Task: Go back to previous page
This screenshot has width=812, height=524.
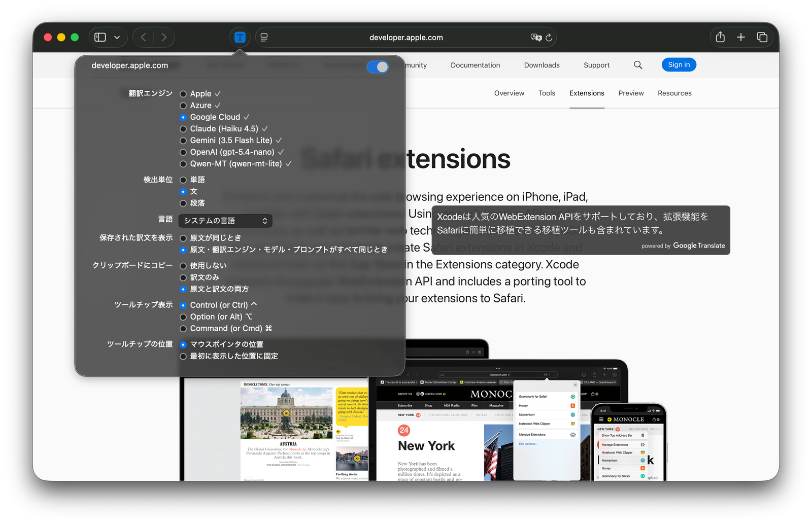Action: [143, 37]
